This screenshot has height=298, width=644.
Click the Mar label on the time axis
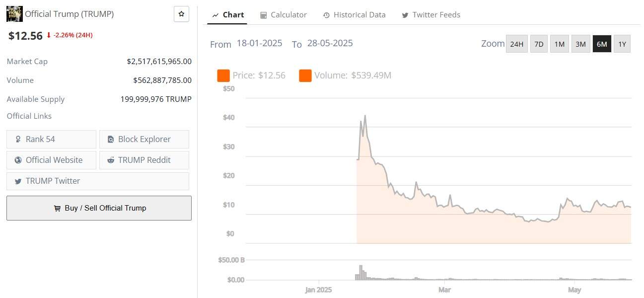[444, 290]
